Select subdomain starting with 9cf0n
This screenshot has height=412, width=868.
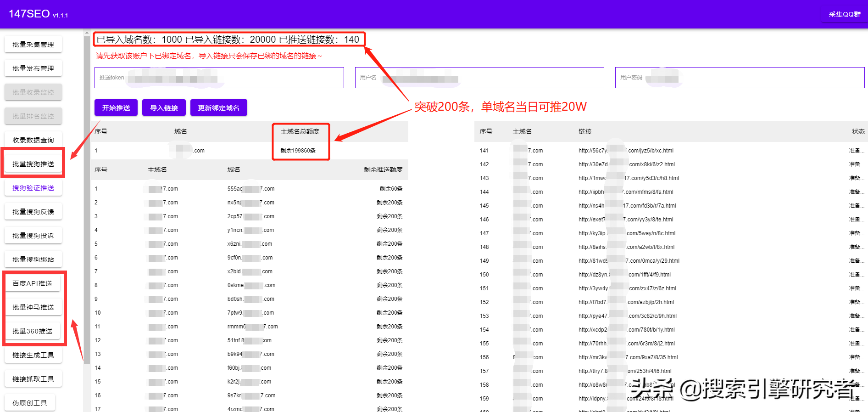click(250, 258)
